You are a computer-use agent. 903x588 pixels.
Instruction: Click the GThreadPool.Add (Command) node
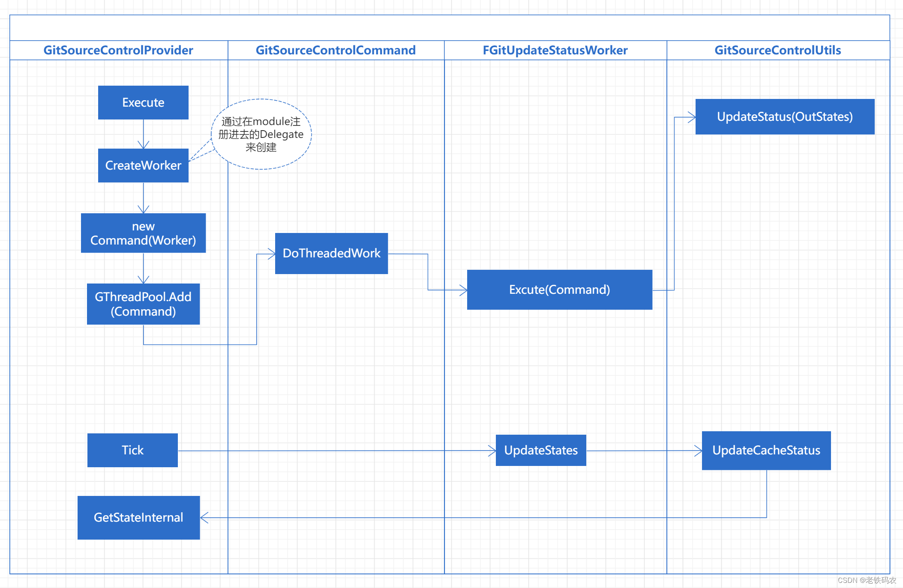pyautogui.click(x=143, y=304)
